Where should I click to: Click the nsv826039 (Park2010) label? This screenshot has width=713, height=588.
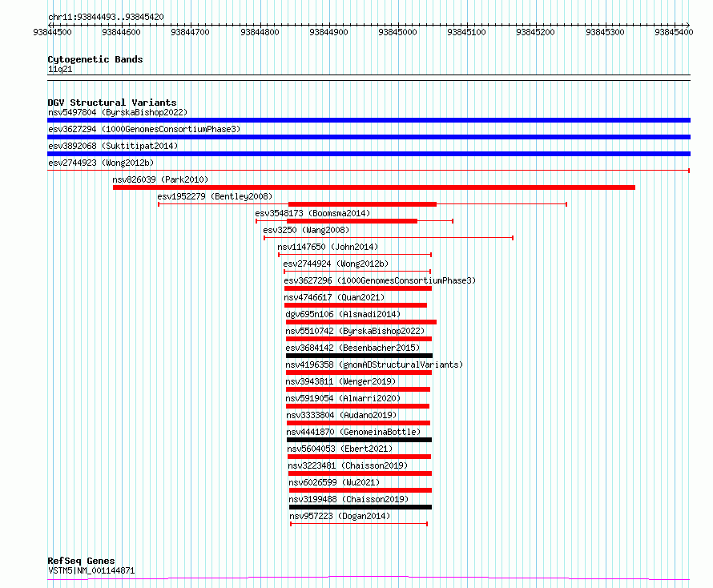[x=160, y=179]
